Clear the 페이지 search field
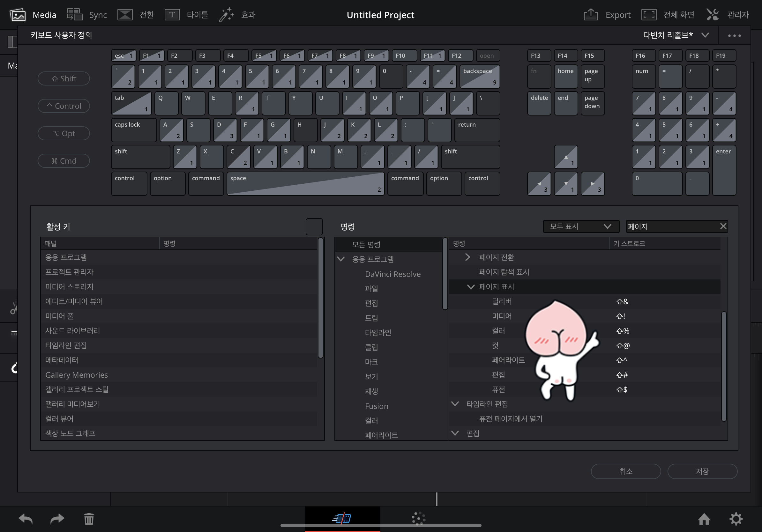This screenshot has height=532, width=762. tap(723, 226)
